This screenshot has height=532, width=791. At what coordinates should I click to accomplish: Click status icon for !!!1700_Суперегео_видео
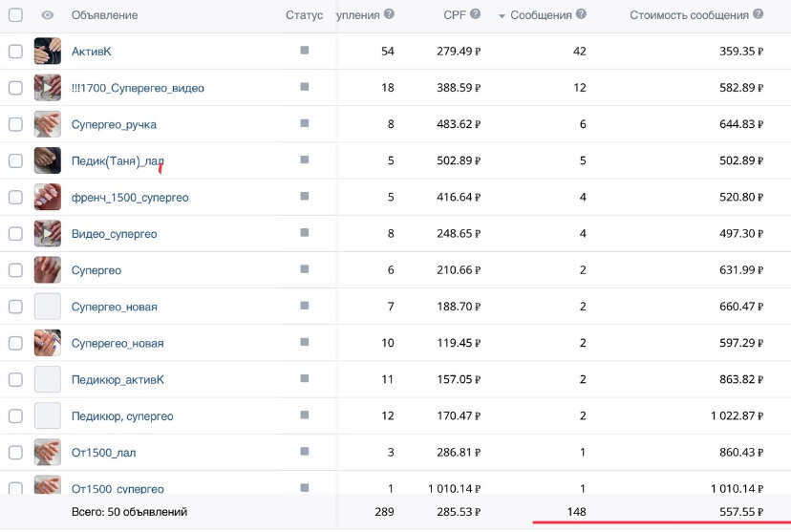[304, 87]
